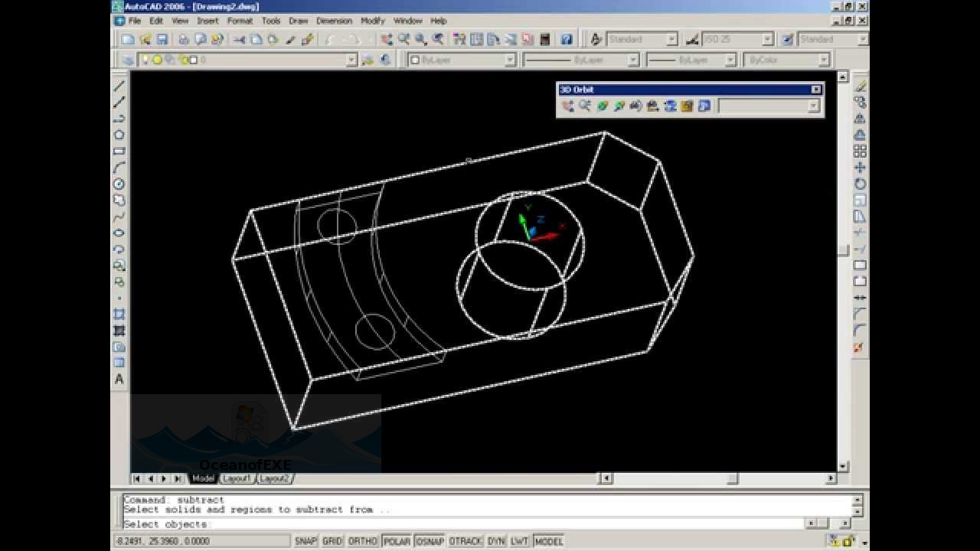Select the Rectangle draw tool

click(x=119, y=152)
